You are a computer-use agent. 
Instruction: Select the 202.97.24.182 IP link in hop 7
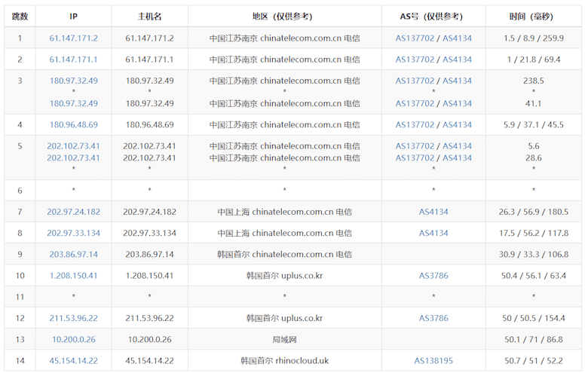tap(73, 212)
